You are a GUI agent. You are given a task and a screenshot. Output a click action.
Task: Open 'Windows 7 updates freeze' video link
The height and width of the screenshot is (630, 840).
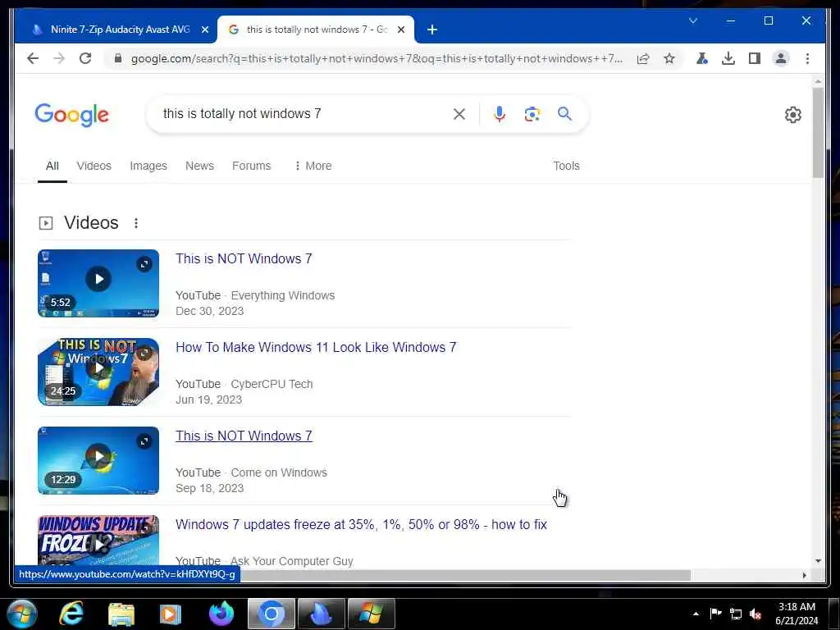[361, 524]
